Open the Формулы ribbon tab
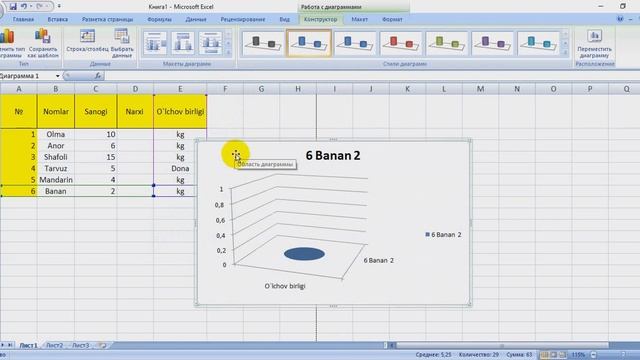This screenshot has width=640, height=360. pos(160,19)
